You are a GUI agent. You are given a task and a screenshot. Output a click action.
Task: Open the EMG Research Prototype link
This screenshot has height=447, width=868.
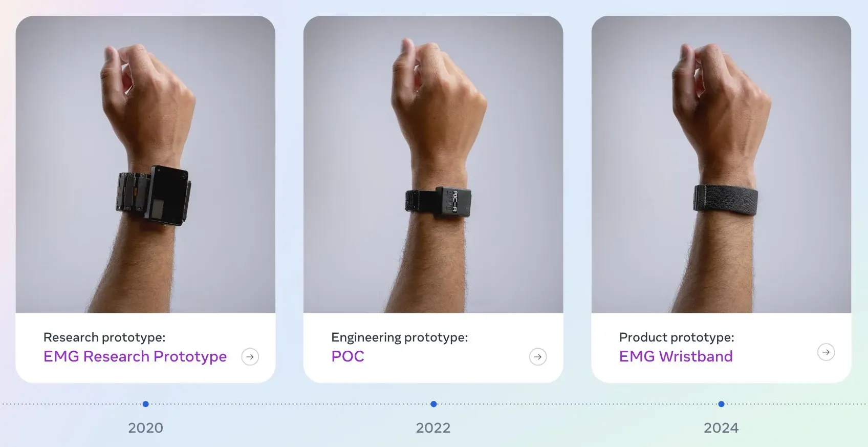tap(135, 356)
